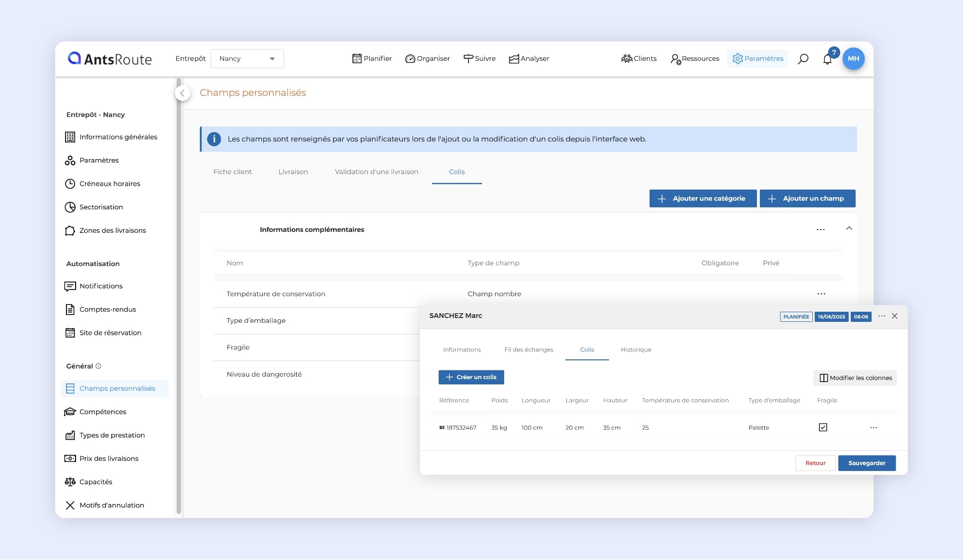This screenshot has width=963, height=560.
Task: Click the Sauvegarder button
Action: [866, 463]
